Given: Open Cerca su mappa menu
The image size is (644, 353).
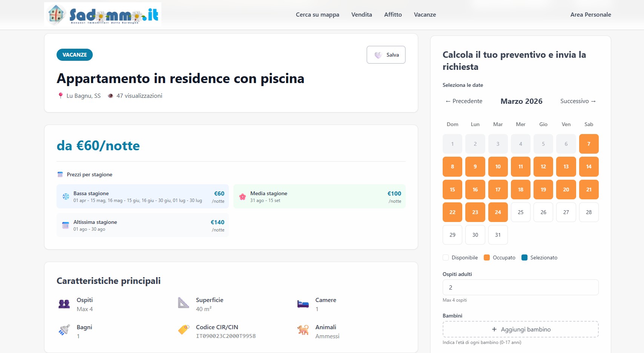Looking at the screenshot, I should click(x=317, y=15).
